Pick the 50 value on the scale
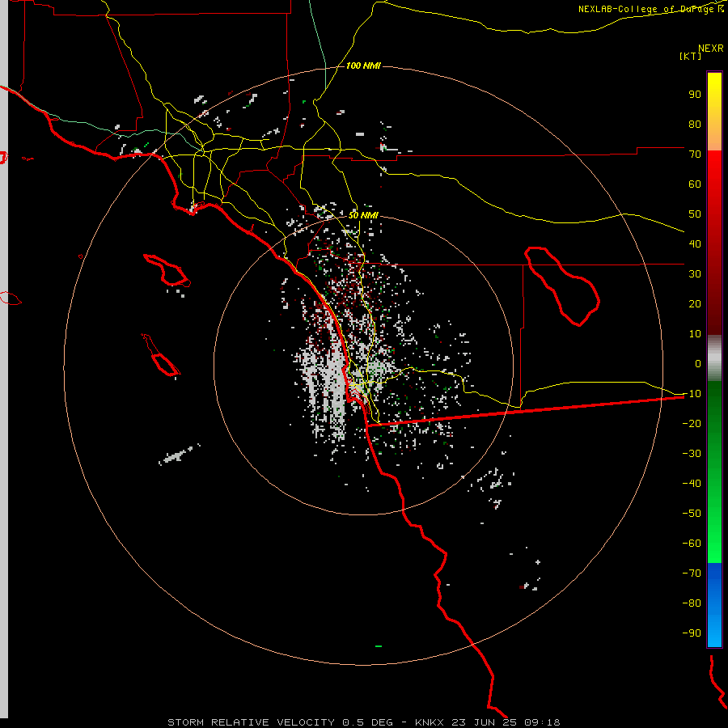Screen dimensions: 728x728 click(695, 214)
